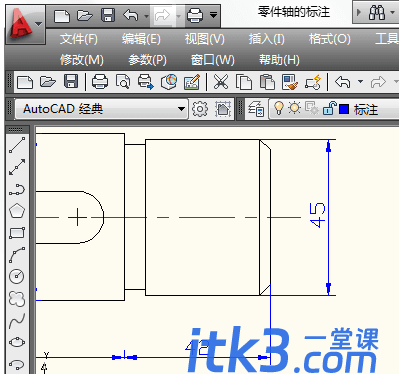399x374 pixels.
Task: Expand the AutoCAD 经典 workspace dropdown
Action: 181,109
